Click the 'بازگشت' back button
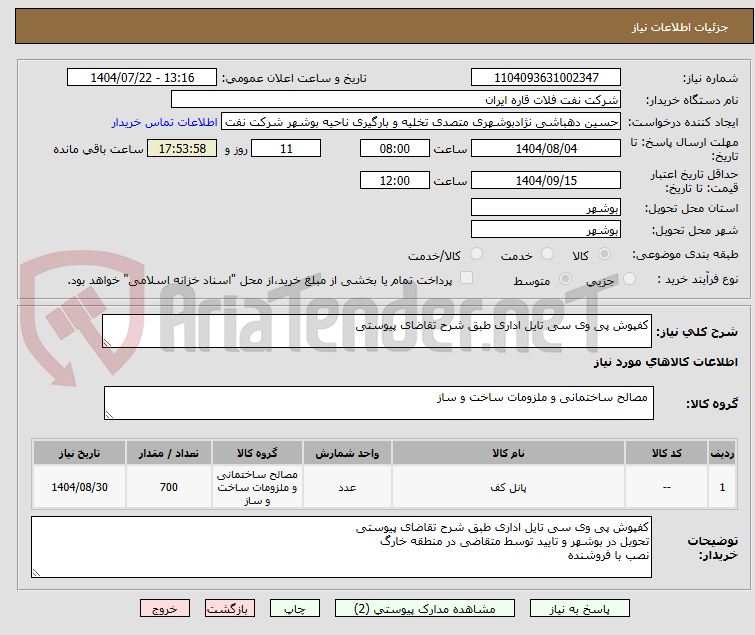Viewport: 755px width, 635px height. 230,609
